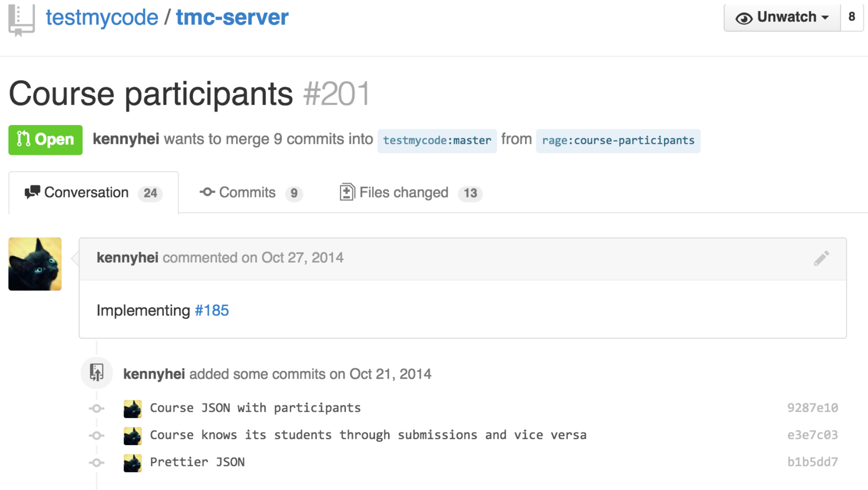The height and width of the screenshot is (490, 868).
Task: Click avatar next to Prettier JSON commit
Action: coord(132,463)
